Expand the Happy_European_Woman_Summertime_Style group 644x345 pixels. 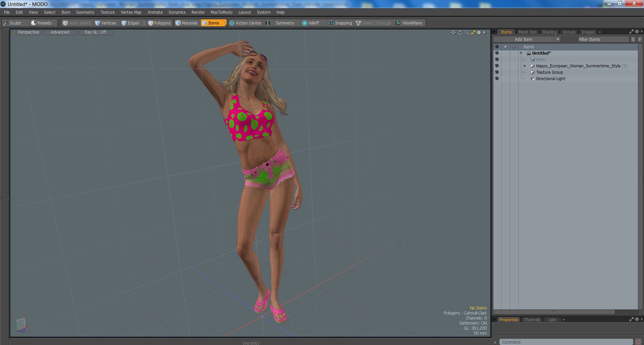tap(525, 66)
